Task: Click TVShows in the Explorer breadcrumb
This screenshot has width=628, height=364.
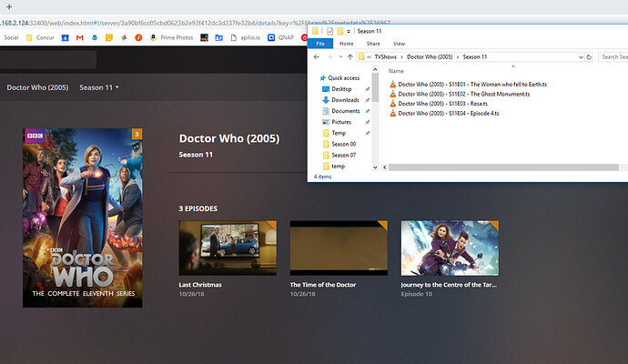Action: click(x=385, y=56)
